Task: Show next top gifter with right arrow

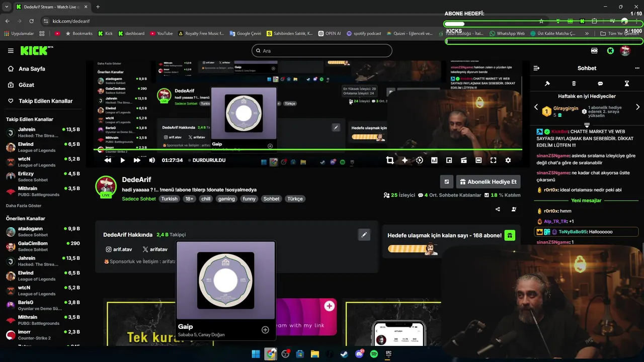Action: pyautogui.click(x=638, y=107)
